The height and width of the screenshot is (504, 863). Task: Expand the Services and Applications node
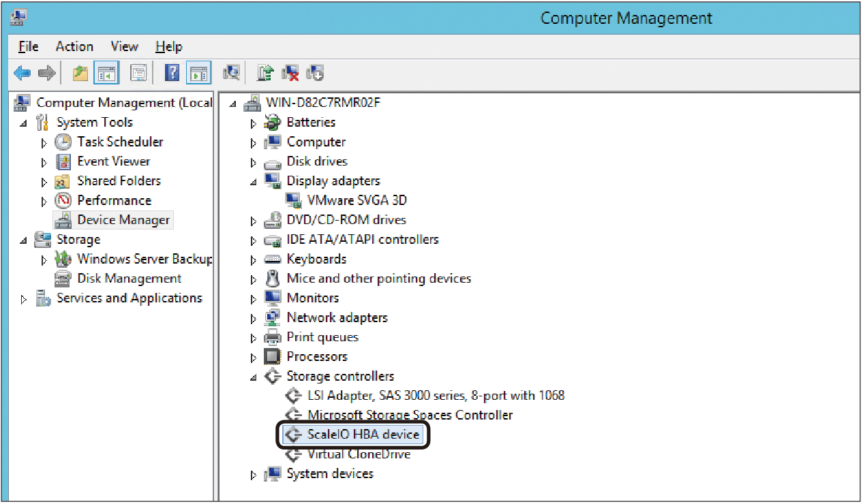[x=24, y=299]
